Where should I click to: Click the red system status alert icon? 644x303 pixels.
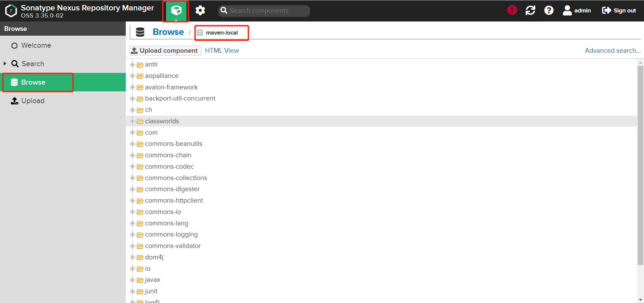(512, 10)
